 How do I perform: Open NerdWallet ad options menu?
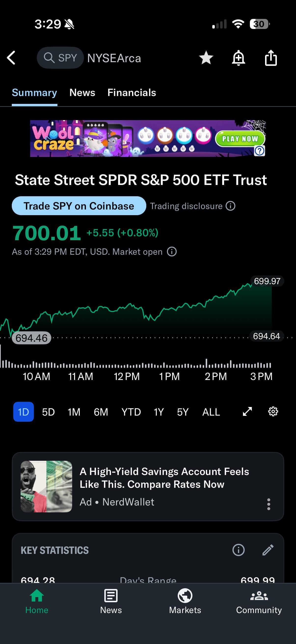tap(269, 504)
